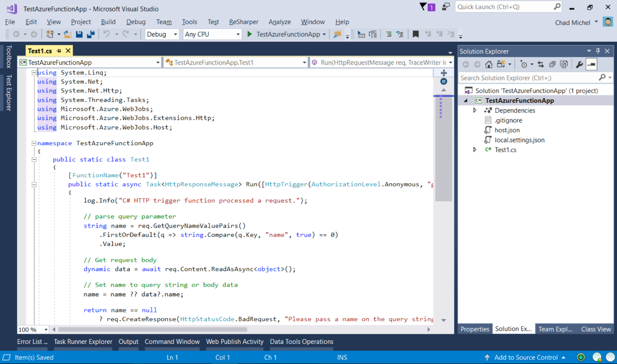
Task: Open the TestAzureFunctionApp startup target dropdown arrow
Action: tap(324, 34)
